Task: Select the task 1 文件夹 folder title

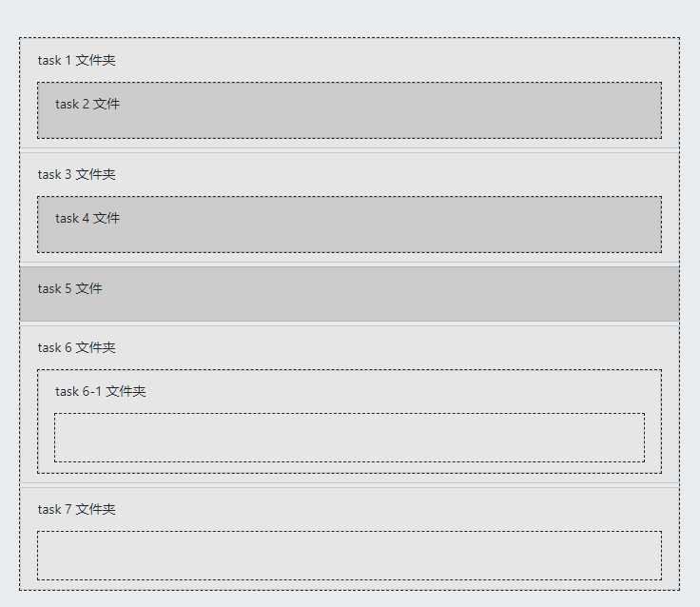Action: click(x=76, y=61)
